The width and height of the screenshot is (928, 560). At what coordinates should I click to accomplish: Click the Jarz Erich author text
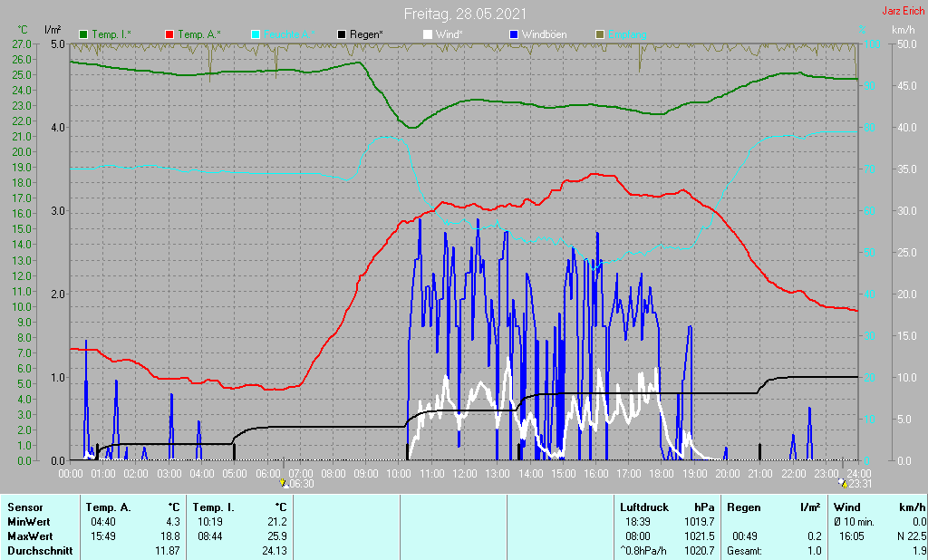click(903, 12)
